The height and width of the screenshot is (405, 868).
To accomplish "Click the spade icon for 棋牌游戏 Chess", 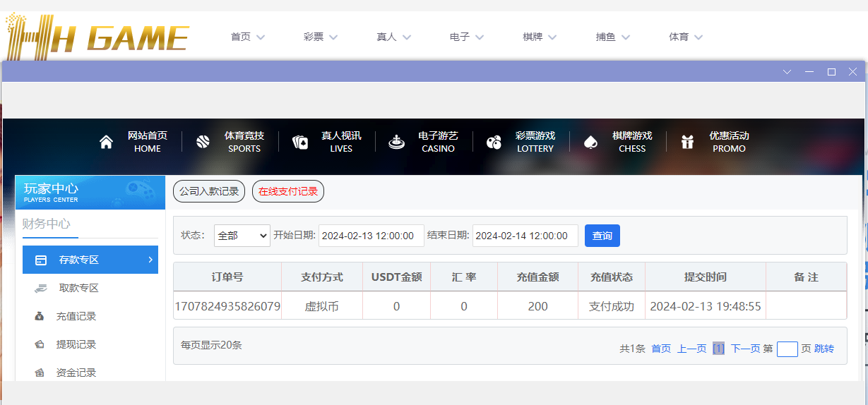I will 590,142.
